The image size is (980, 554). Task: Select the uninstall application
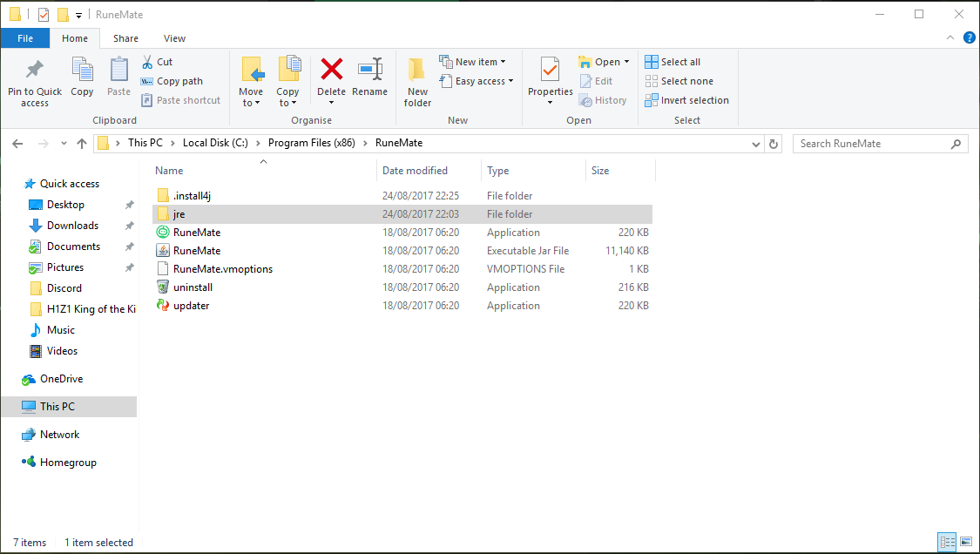pyautogui.click(x=402, y=287)
